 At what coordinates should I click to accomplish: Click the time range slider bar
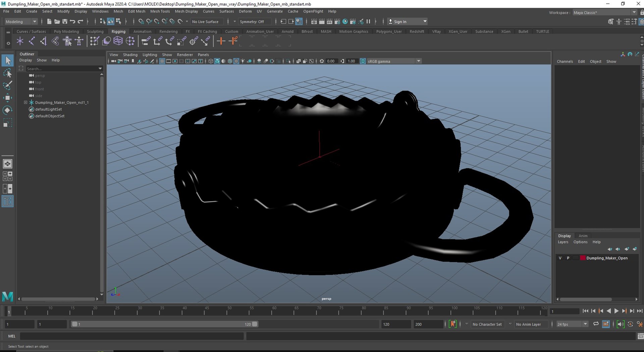(x=164, y=324)
